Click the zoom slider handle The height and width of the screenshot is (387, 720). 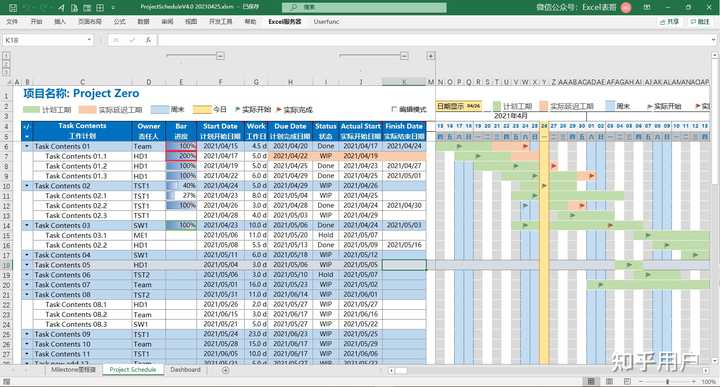pos(667,381)
